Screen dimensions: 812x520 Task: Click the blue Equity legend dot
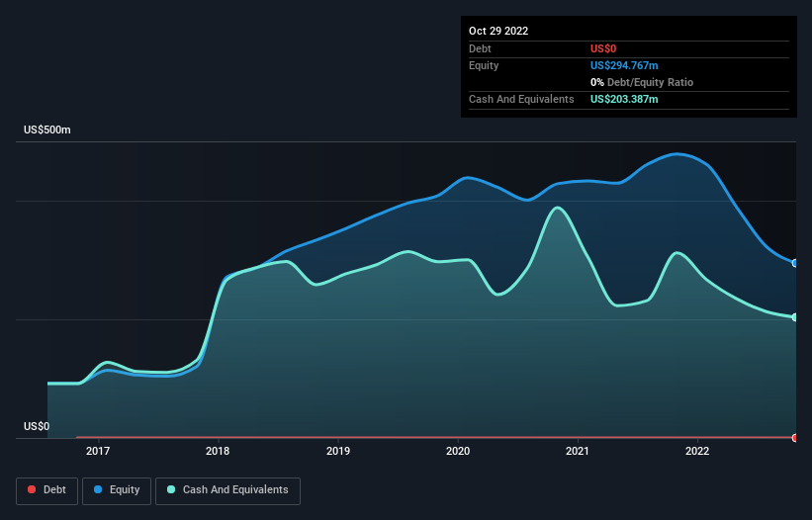coord(98,489)
